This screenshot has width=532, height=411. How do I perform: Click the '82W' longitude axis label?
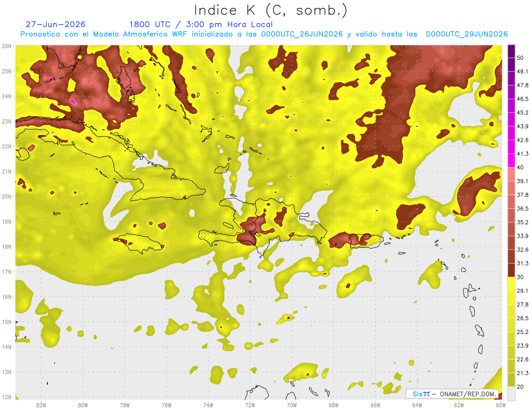pyautogui.click(x=41, y=405)
